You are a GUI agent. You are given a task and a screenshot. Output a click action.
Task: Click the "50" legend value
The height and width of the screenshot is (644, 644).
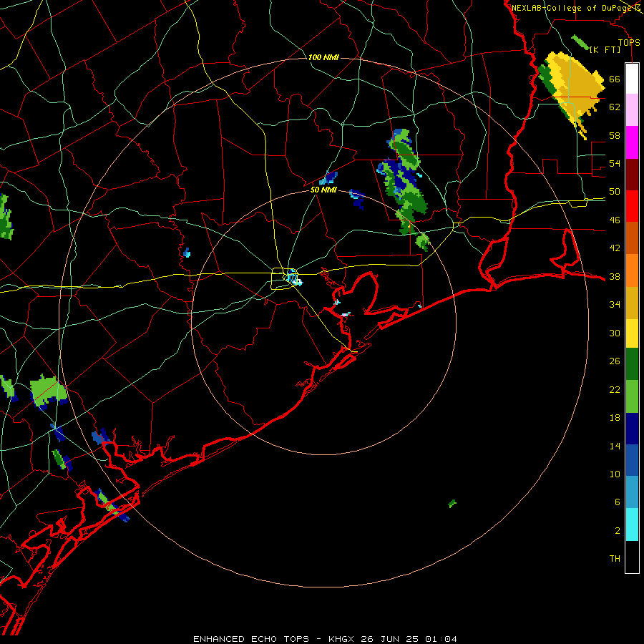coord(615,192)
